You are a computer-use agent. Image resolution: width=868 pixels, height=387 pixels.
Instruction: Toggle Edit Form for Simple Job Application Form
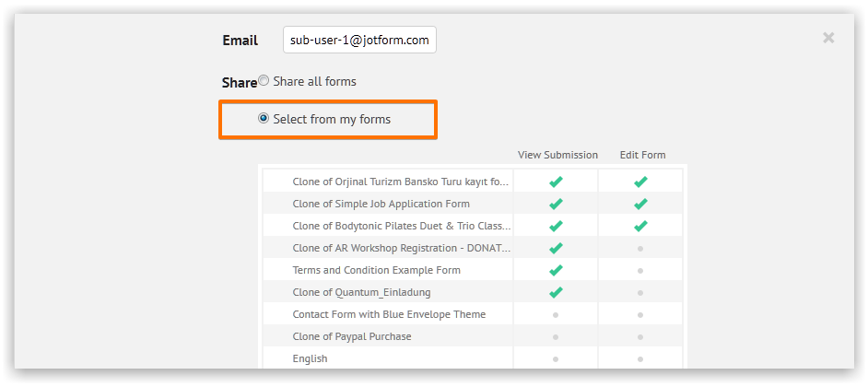(x=640, y=204)
